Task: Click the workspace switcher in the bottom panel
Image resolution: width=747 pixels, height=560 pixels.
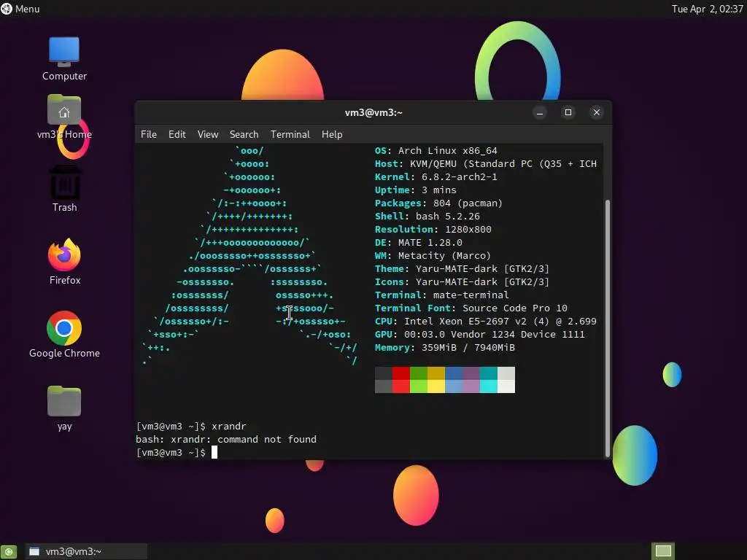Action: point(663,551)
